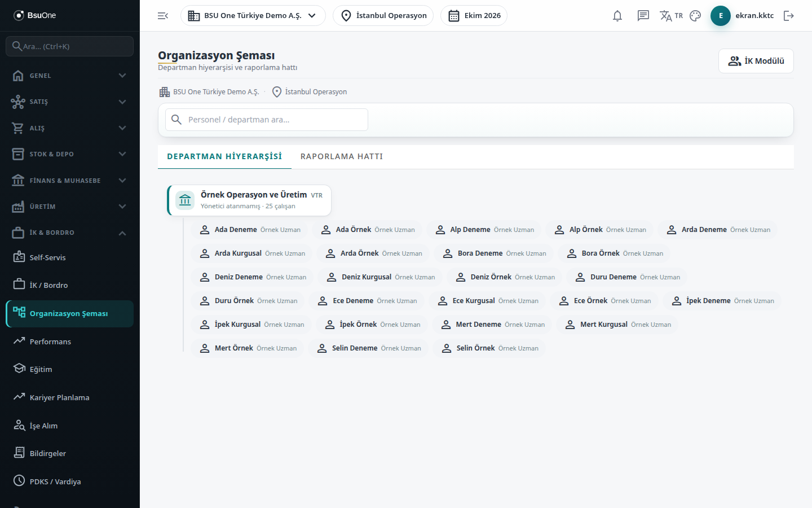Open Performans from the sidebar
Viewport: 812px width, 508px height.
tap(70, 341)
